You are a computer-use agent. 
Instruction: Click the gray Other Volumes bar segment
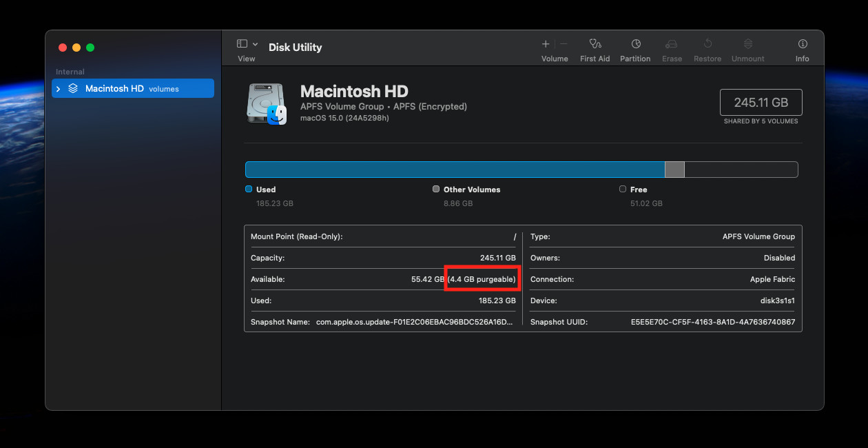[x=674, y=170]
